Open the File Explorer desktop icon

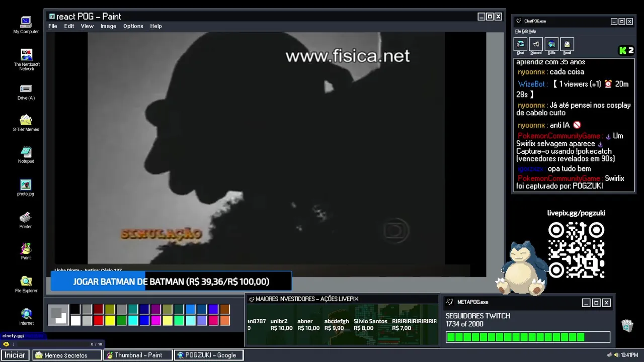pyautogui.click(x=26, y=284)
